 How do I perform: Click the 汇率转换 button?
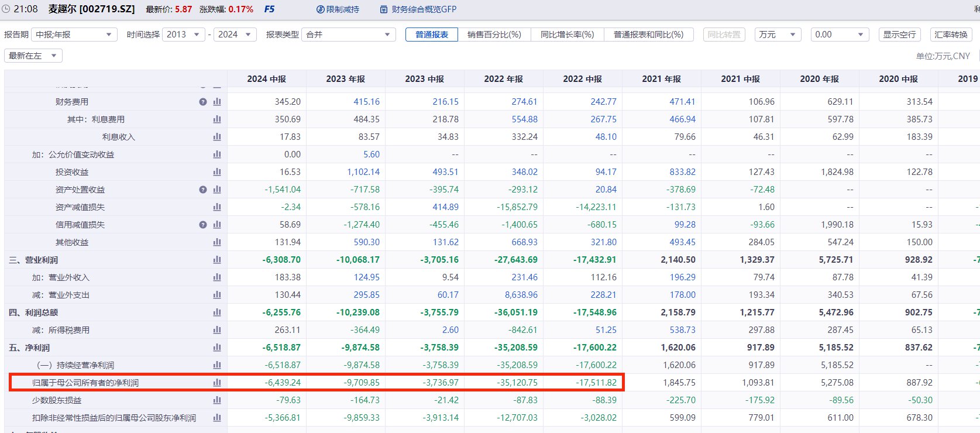951,35
